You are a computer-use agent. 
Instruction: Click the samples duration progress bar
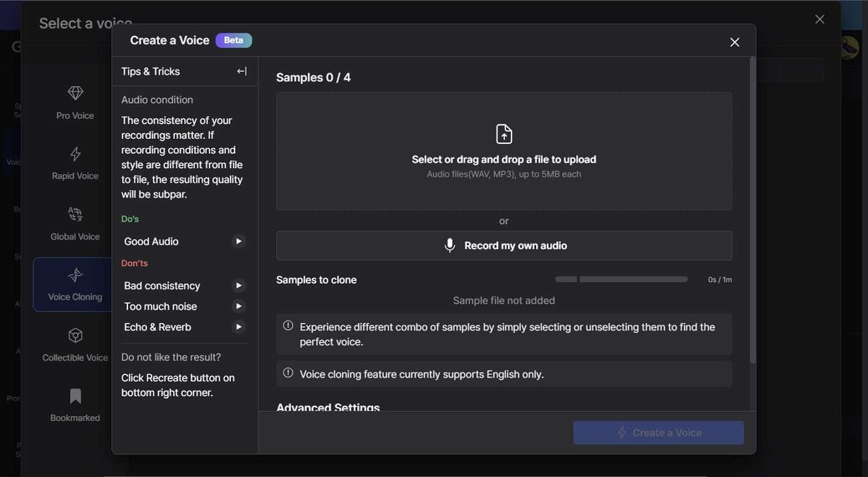pos(621,280)
